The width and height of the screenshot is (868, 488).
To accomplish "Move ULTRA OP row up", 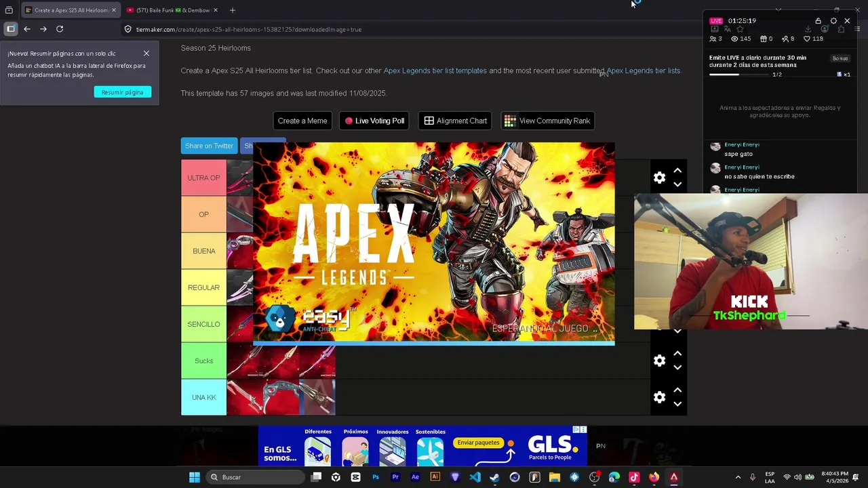I will (677, 170).
